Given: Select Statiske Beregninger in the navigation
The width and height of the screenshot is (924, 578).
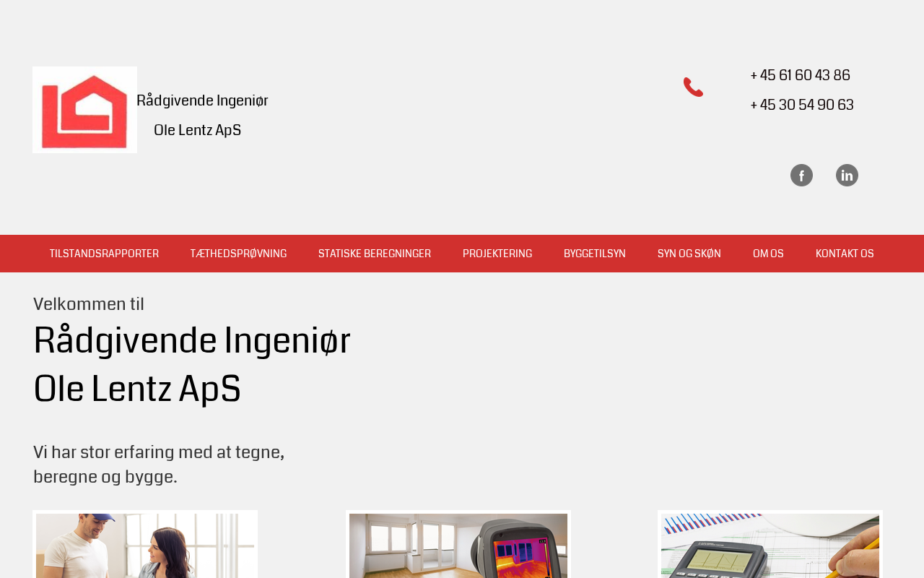Looking at the screenshot, I should [x=375, y=254].
